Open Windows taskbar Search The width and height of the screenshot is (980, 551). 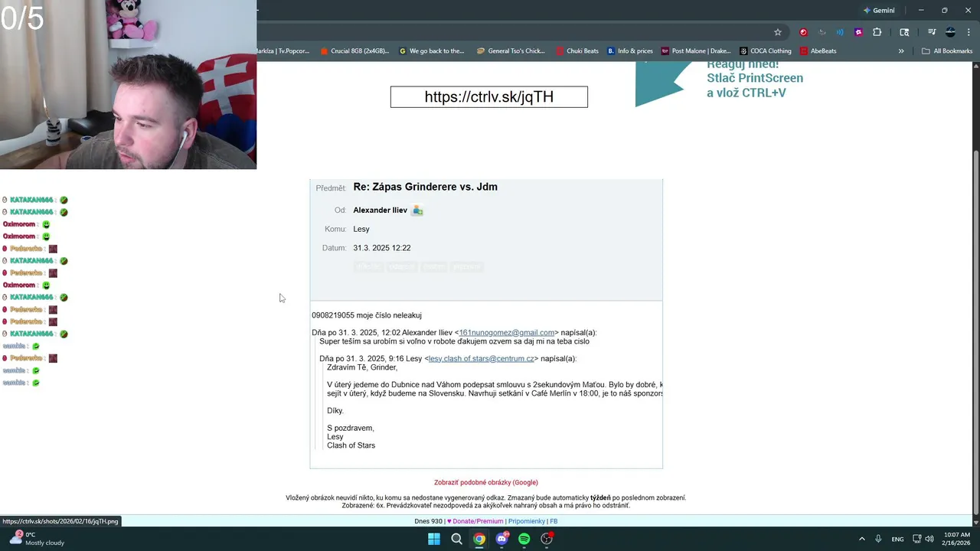[456, 539]
